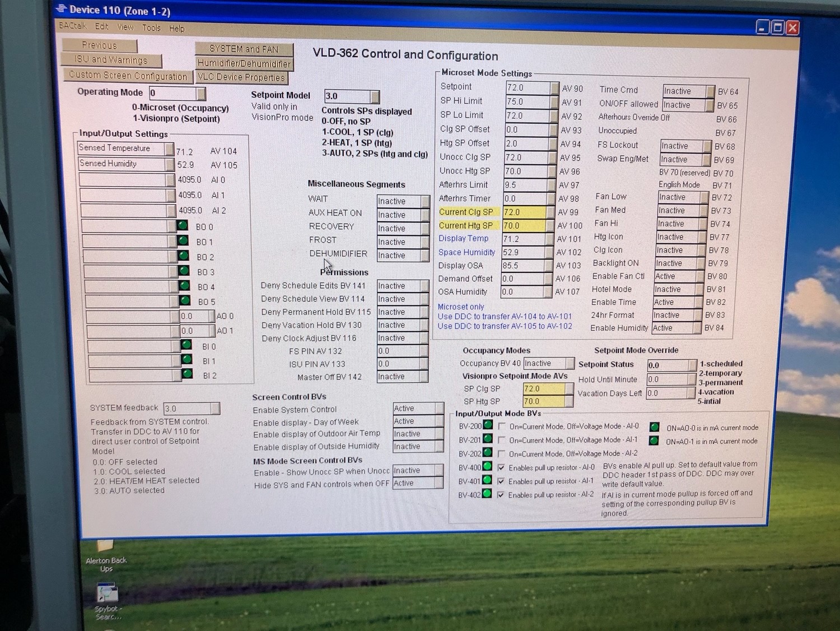Uncheck Enables pull up resistor AI-0
840x631 pixels.
click(x=501, y=467)
